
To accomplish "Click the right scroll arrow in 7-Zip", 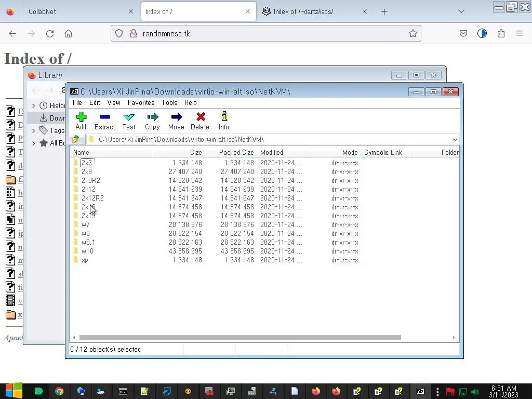I will pyautogui.click(x=453, y=337).
